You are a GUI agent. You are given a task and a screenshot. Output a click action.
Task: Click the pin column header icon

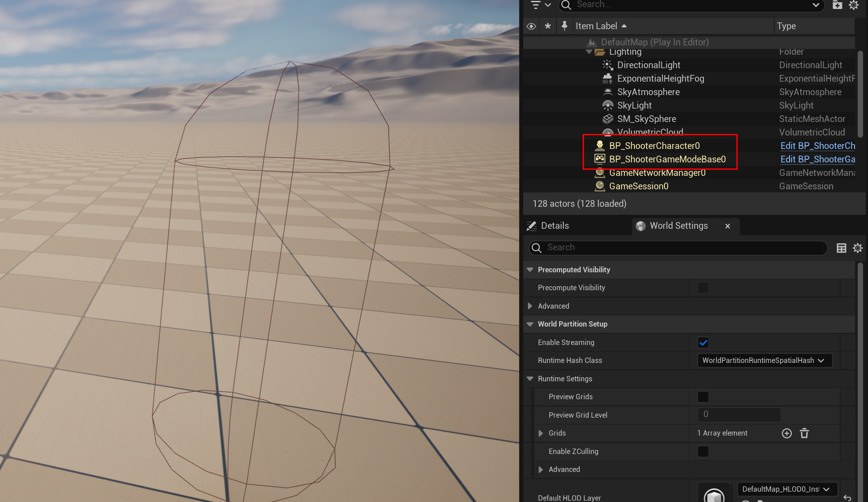(x=564, y=26)
